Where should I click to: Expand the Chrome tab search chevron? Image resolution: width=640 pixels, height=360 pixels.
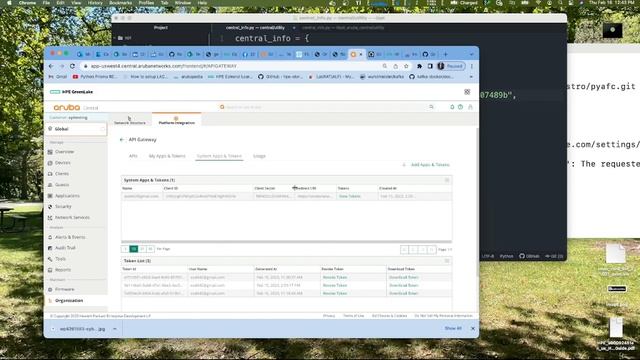471,54
